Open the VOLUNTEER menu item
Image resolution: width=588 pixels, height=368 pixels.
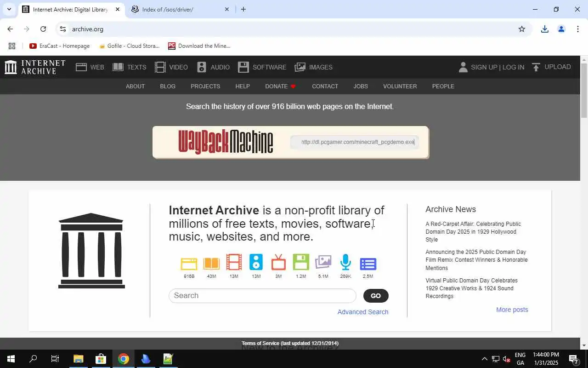coord(400,86)
